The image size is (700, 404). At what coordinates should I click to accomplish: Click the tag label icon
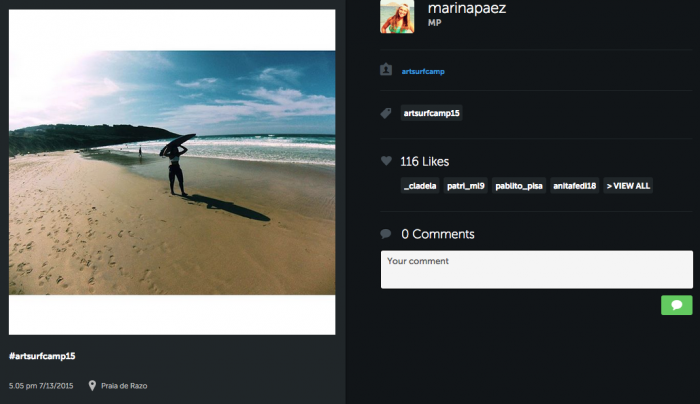[x=386, y=113]
